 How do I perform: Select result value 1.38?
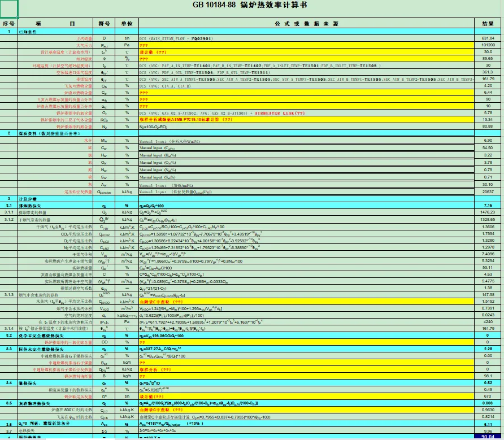[x=488, y=287]
